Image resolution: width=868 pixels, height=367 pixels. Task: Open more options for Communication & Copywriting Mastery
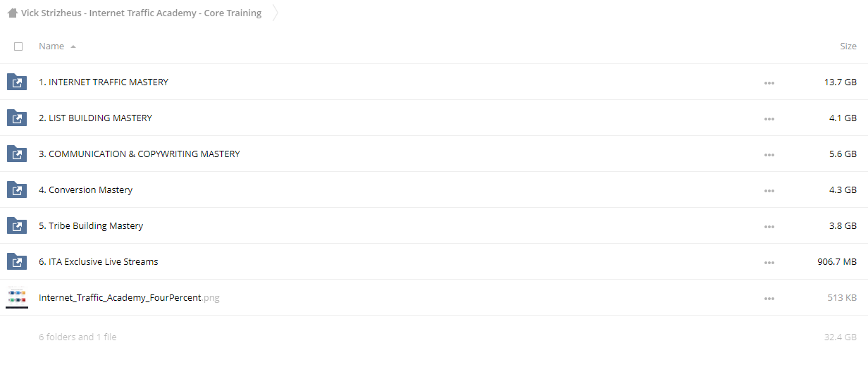tap(769, 155)
